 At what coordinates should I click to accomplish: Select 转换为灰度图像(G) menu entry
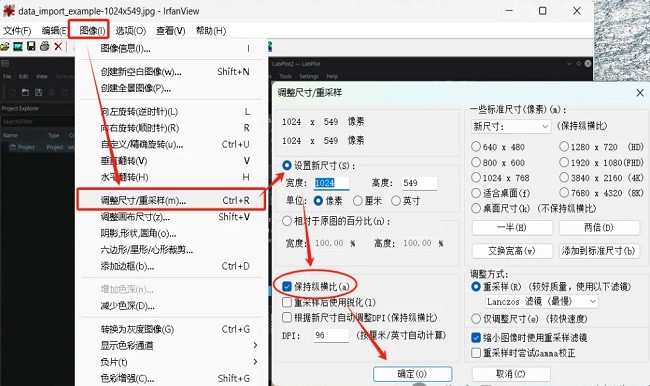click(172, 329)
